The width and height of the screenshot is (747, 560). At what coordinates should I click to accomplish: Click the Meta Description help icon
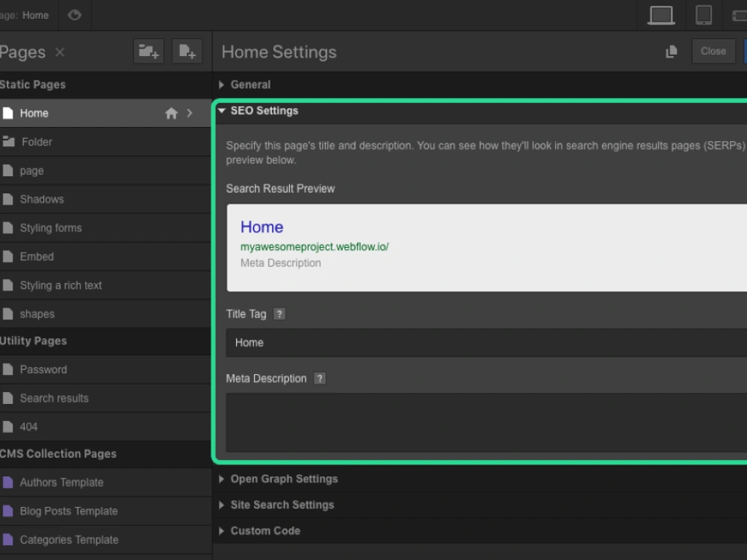320,379
